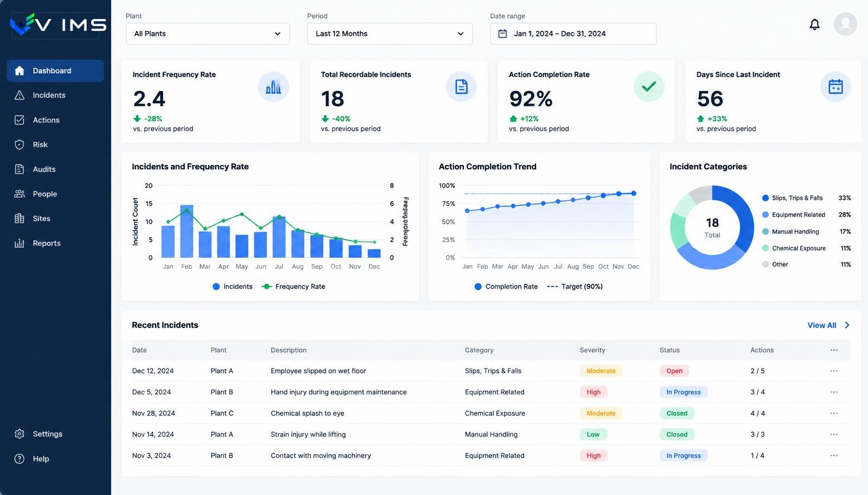Click the VIMS logo
This screenshot has height=495, width=868.
(x=59, y=24)
